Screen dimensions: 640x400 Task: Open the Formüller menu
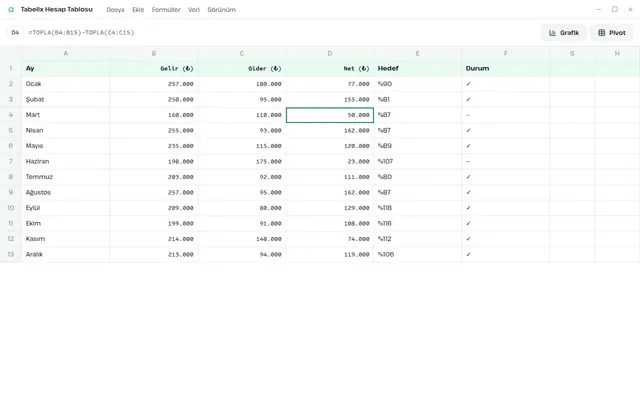(x=166, y=9)
